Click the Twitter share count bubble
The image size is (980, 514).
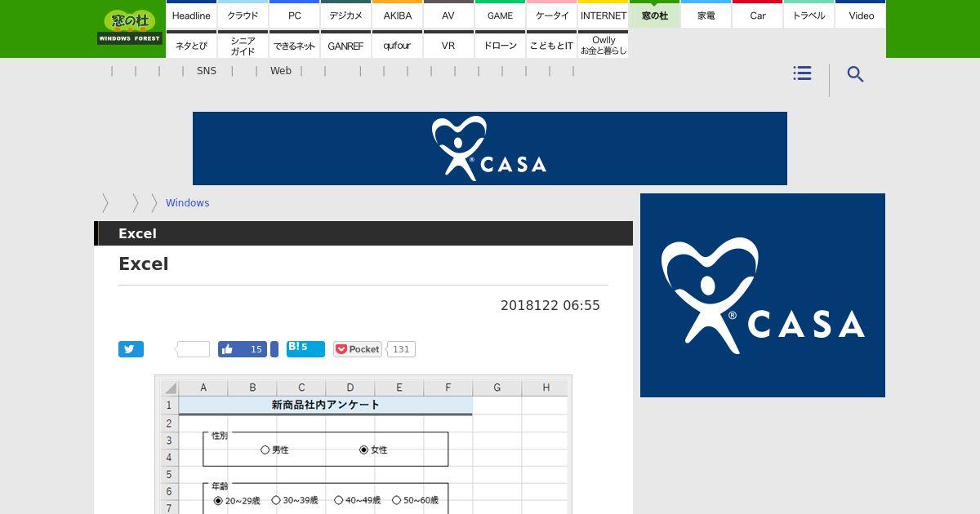(193, 349)
